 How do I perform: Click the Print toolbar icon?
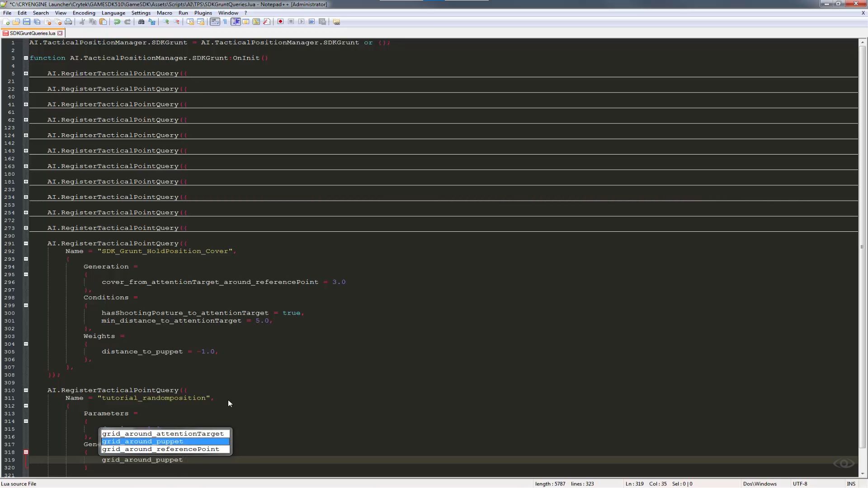coord(68,22)
